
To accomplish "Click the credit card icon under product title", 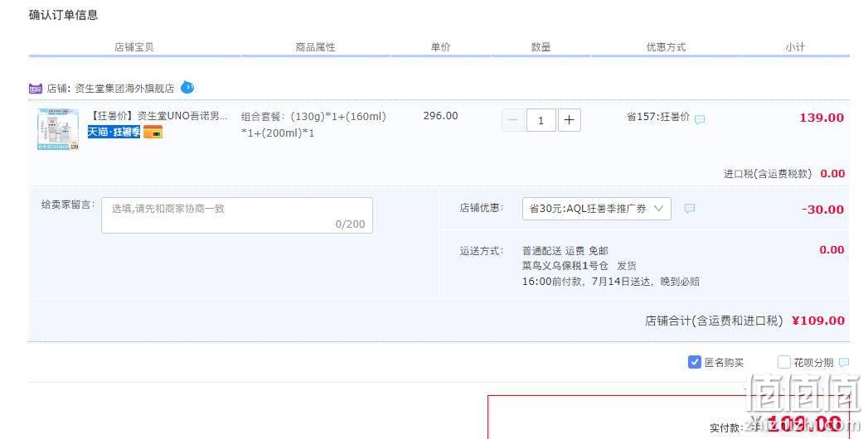I will pyautogui.click(x=153, y=132).
